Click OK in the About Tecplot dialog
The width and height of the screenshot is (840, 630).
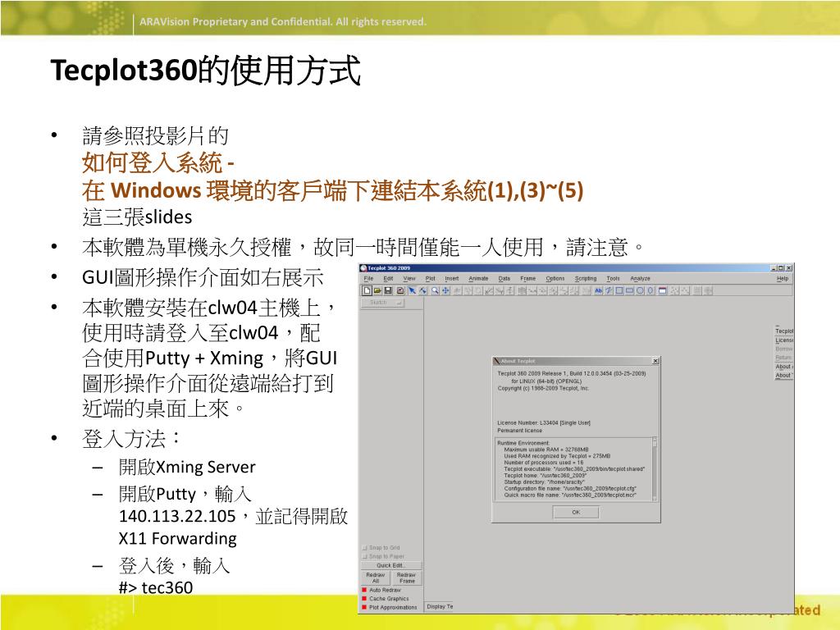coord(576,512)
